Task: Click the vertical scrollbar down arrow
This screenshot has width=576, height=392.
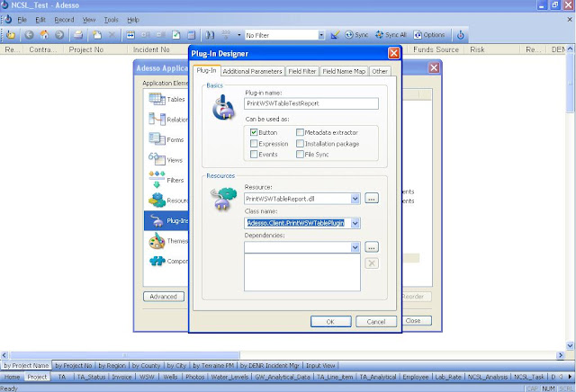Action: [570, 345]
